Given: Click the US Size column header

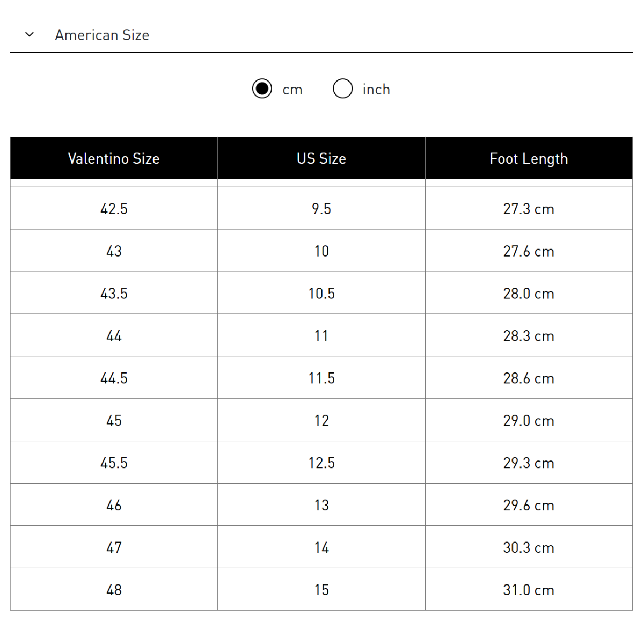Looking at the screenshot, I should tap(321, 158).
